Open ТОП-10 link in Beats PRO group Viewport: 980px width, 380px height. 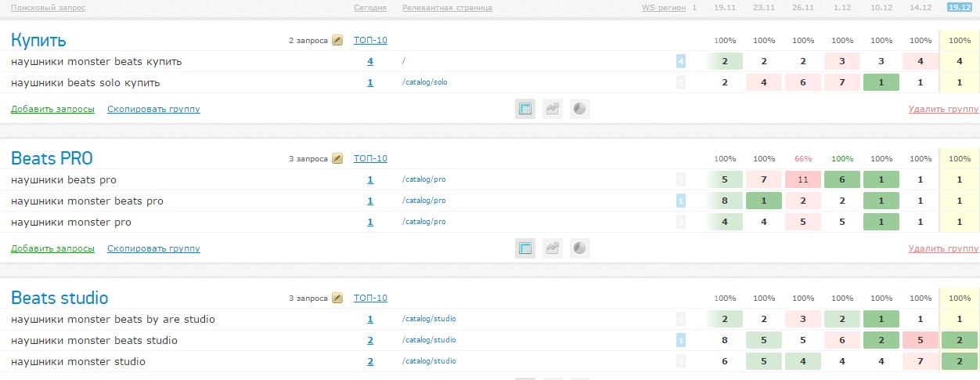coord(370,158)
